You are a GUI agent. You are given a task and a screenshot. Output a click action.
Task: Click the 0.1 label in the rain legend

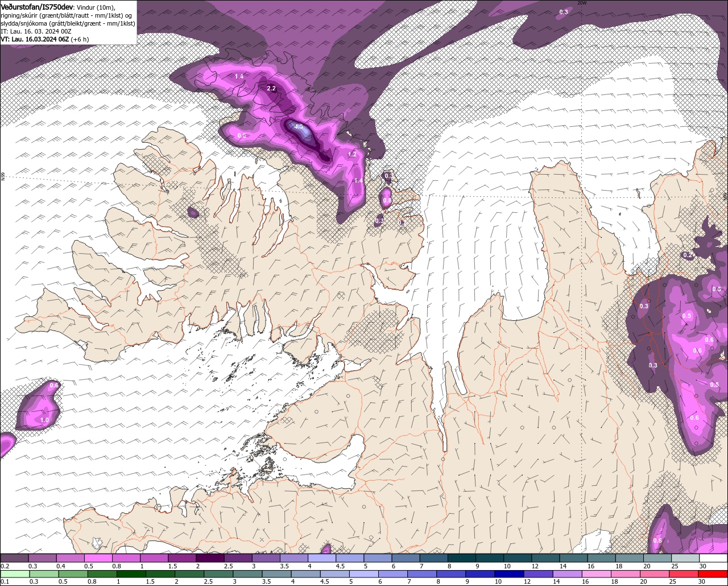pos(5,581)
